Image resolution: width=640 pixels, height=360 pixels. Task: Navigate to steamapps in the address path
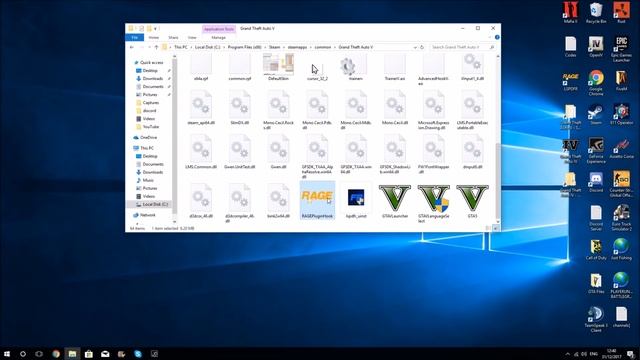click(x=297, y=47)
